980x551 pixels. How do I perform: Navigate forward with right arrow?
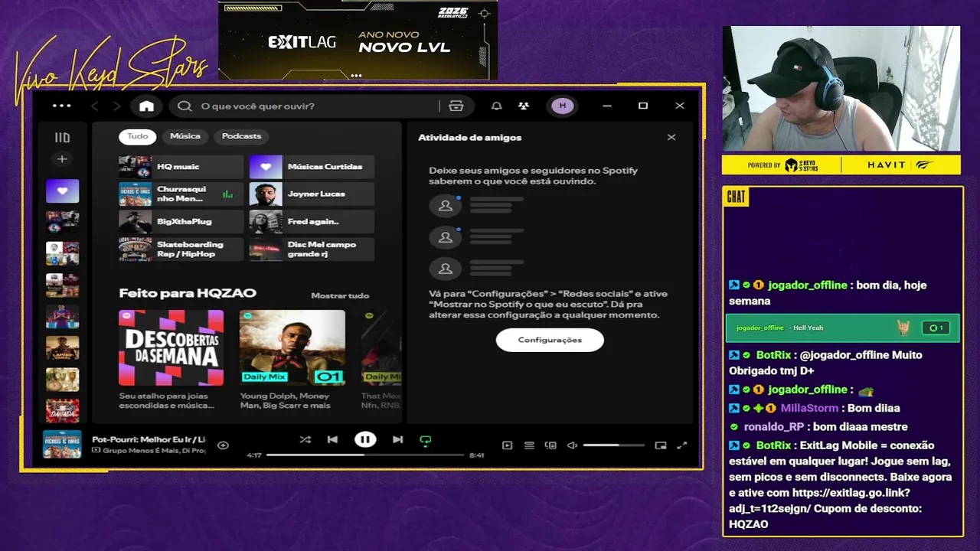(116, 106)
